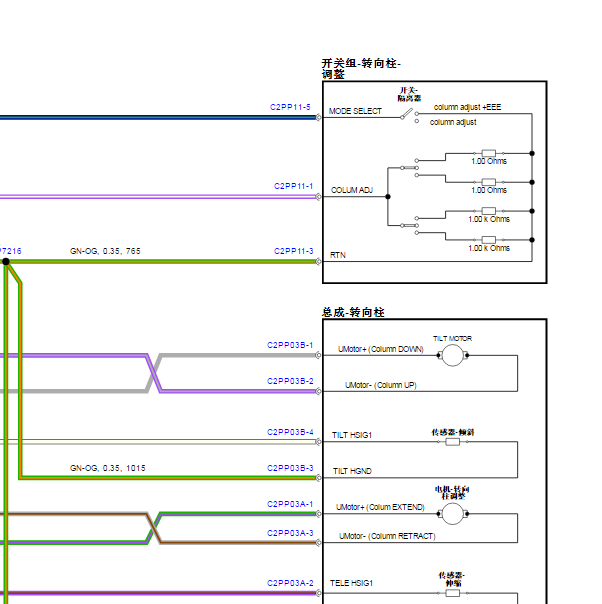
Task: Click connector label C2PP03A-3
Action: tap(290, 533)
